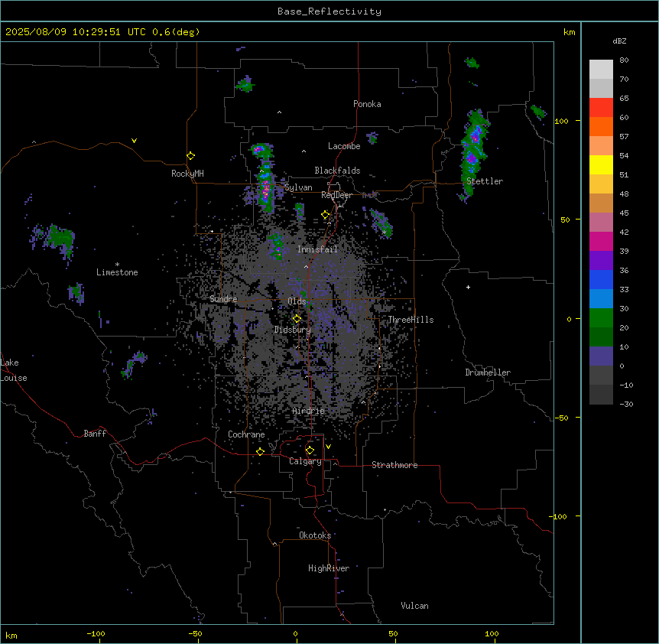Select the yellow diamond marker below Cochrane
The height and width of the screenshot is (644, 659).
click(260, 452)
